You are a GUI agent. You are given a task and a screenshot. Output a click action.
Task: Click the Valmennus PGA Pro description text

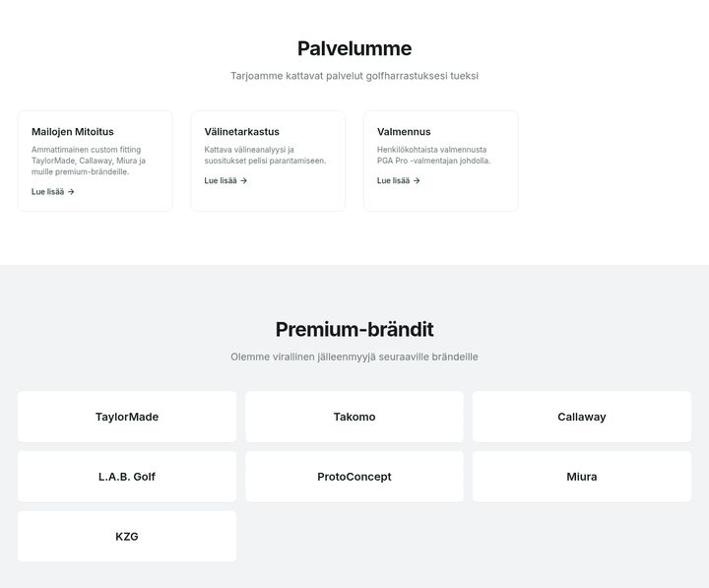tap(433, 156)
